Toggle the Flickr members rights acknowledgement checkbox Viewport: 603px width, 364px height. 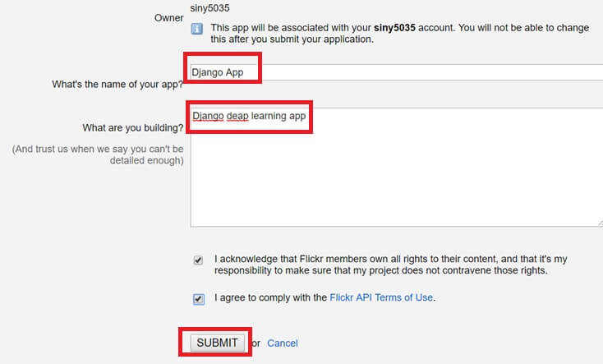pos(198,260)
